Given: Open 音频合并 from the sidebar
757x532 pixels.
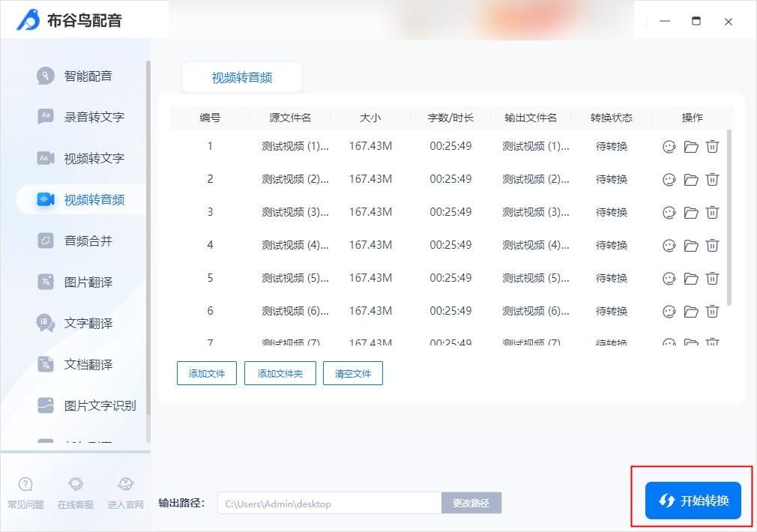Looking at the screenshot, I should click(75, 241).
